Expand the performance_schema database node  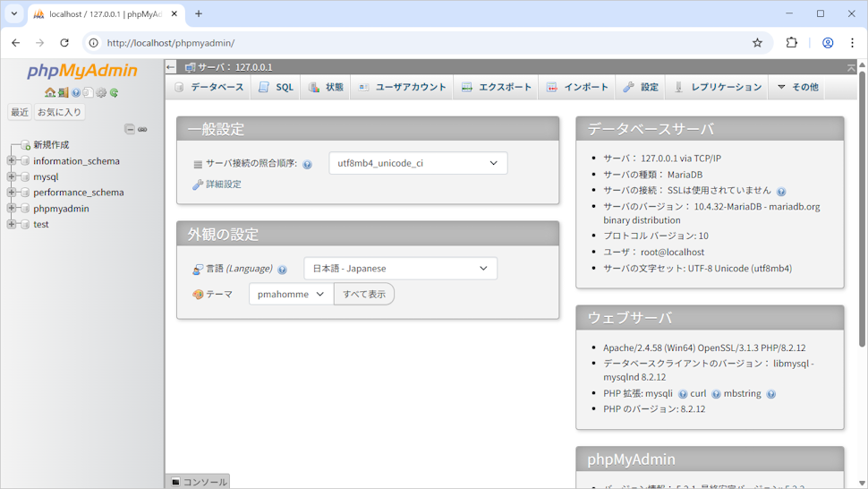coord(11,193)
